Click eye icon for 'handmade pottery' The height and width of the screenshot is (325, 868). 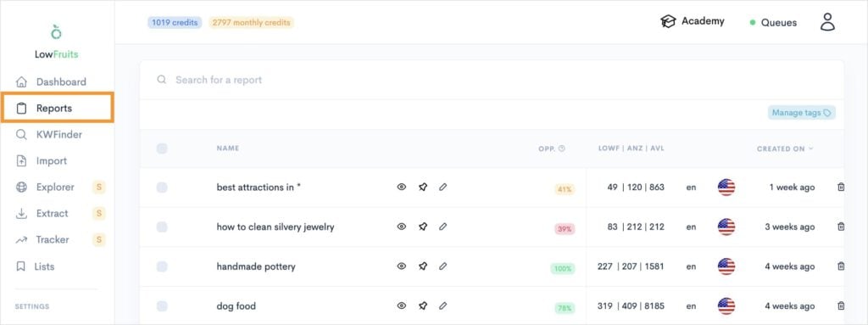[402, 266]
